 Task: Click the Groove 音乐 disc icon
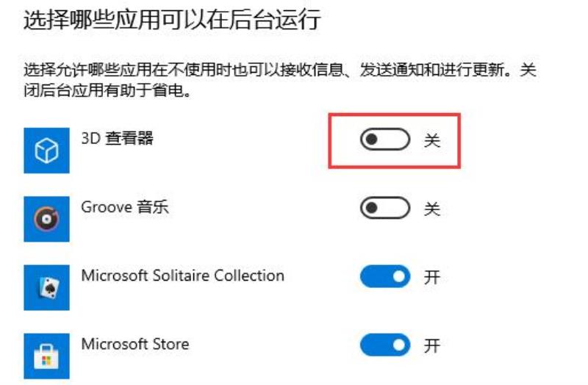[46, 219]
